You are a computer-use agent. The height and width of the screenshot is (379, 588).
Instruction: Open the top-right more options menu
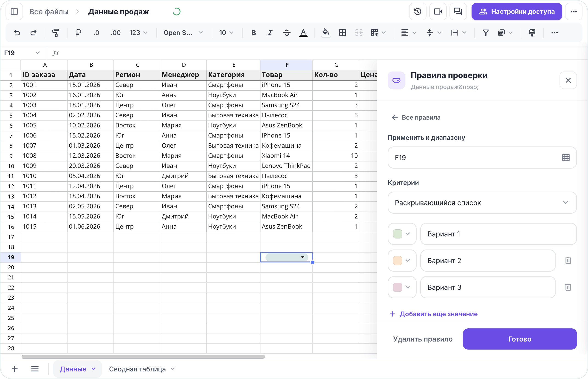pyautogui.click(x=574, y=11)
